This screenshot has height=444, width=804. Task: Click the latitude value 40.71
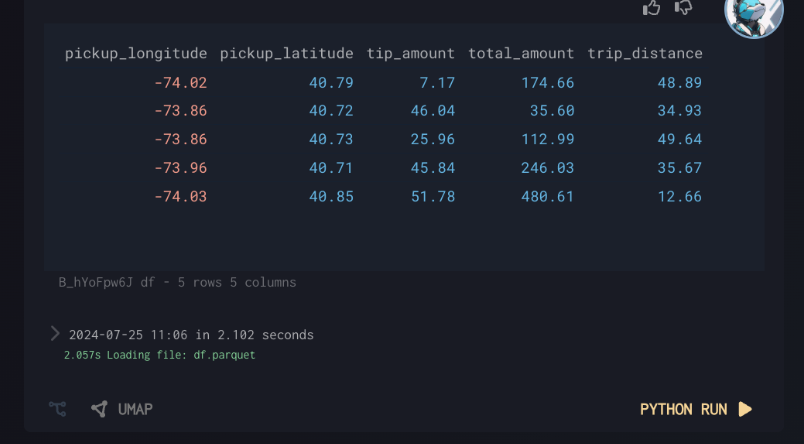click(331, 168)
